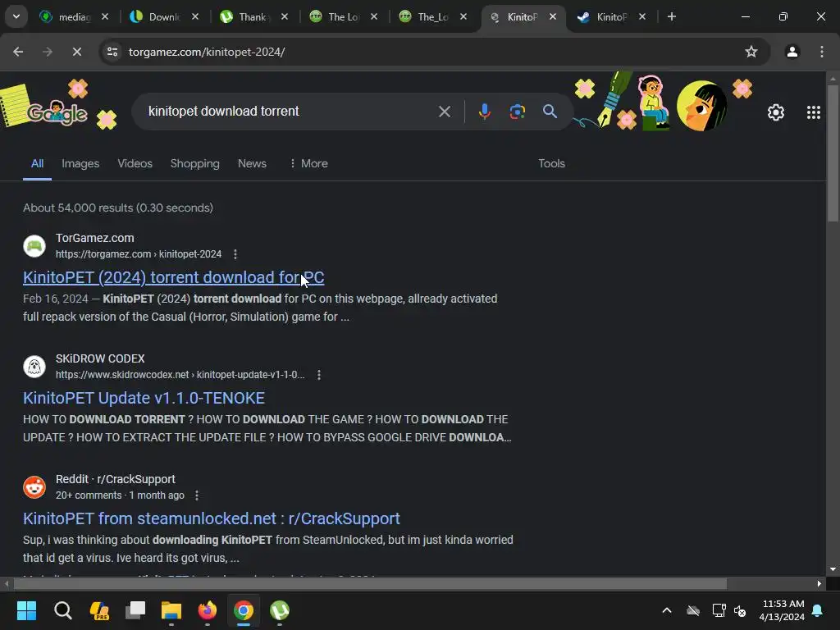Show hidden system tray icons
840x630 pixels.
click(x=666, y=610)
